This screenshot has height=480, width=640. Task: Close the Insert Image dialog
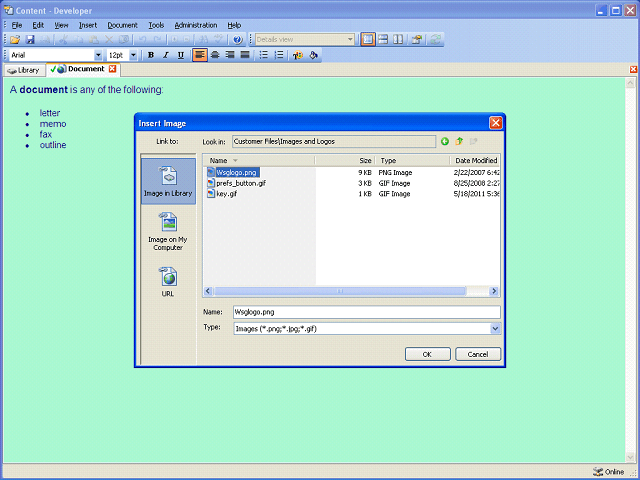pyautogui.click(x=496, y=123)
